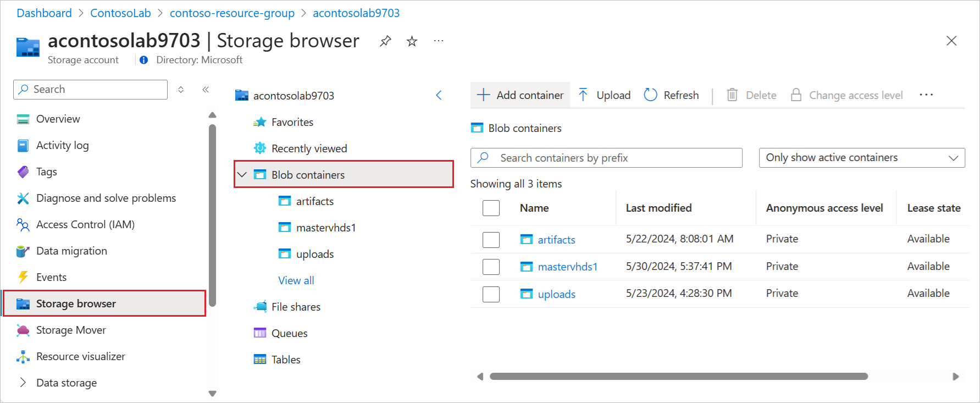The height and width of the screenshot is (403, 980).
Task: Click left menu scroll down arrow
Action: coord(213,394)
